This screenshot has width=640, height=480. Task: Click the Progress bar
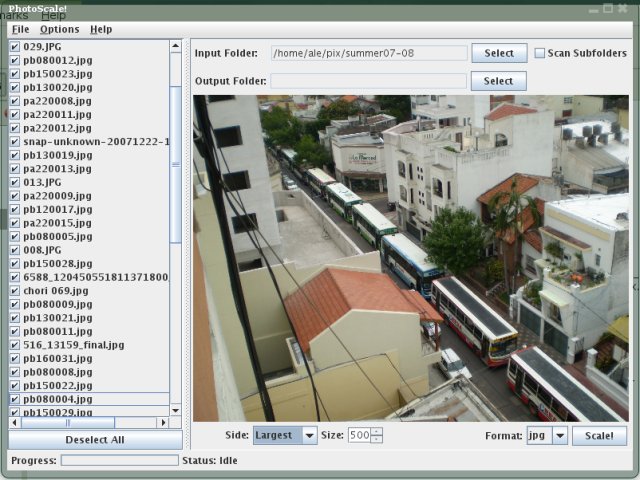pos(120,460)
